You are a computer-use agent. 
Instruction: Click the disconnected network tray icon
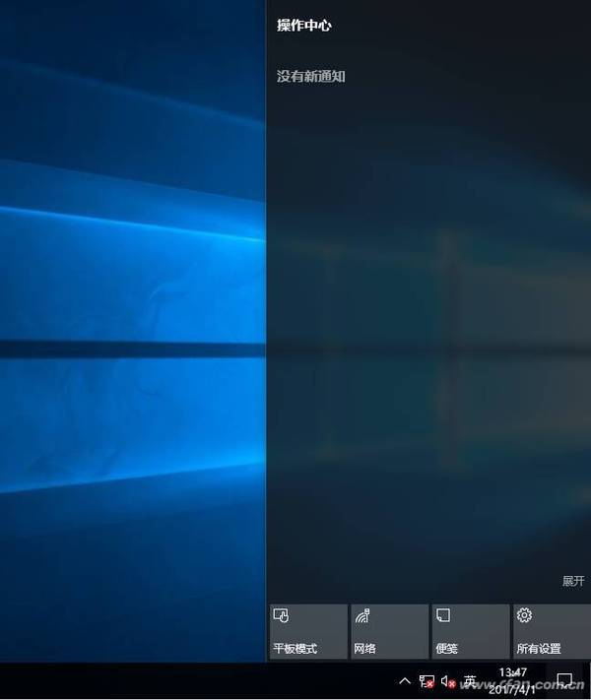(427, 681)
